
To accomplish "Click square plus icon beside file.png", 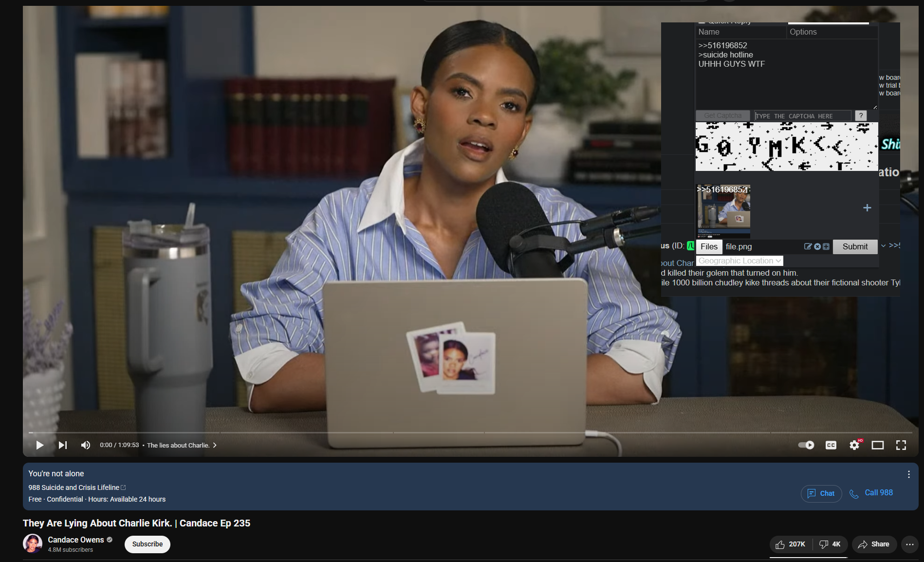I will click(x=826, y=246).
